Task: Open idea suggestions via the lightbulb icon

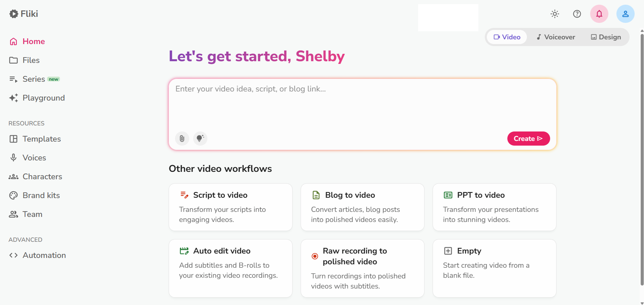Action: tap(200, 138)
